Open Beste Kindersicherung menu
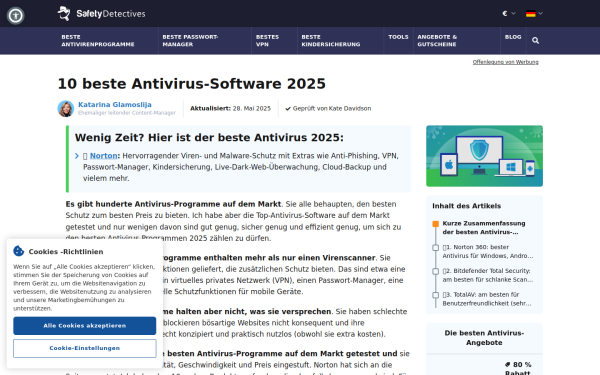This screenshot has width=600, height=375. pos(331,41)
